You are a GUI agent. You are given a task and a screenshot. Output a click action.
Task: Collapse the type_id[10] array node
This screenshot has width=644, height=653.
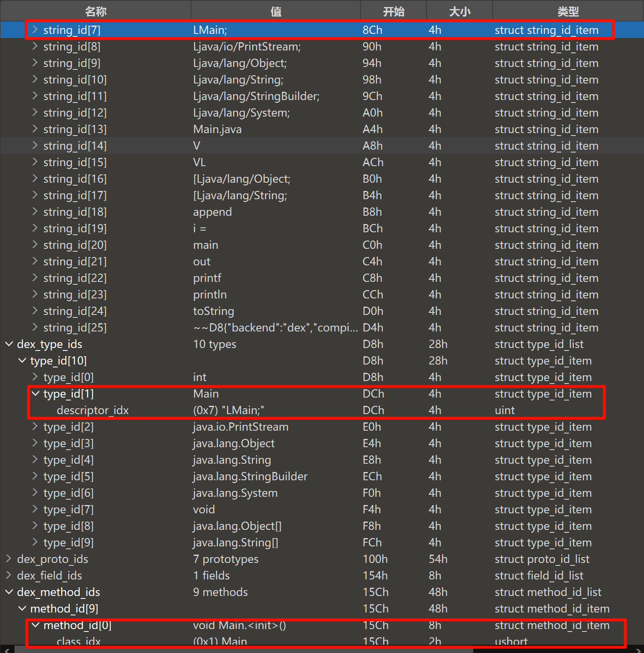click(x=22, y=360)
